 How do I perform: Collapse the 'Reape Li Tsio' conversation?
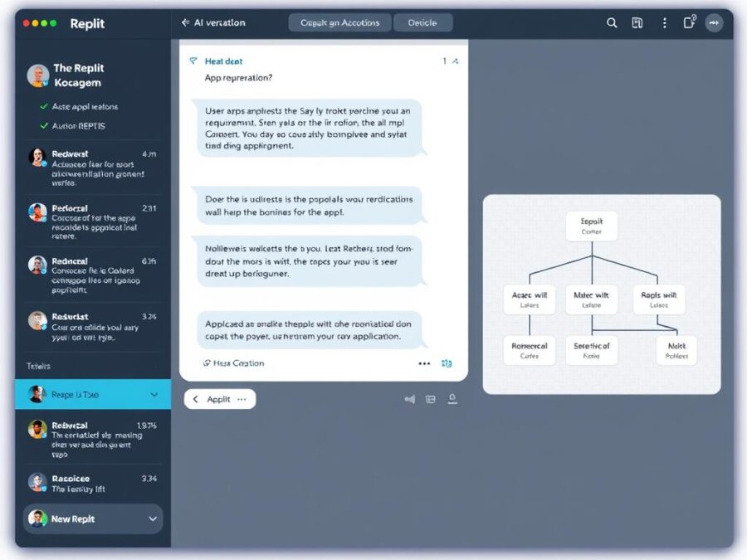click(153, 395)
